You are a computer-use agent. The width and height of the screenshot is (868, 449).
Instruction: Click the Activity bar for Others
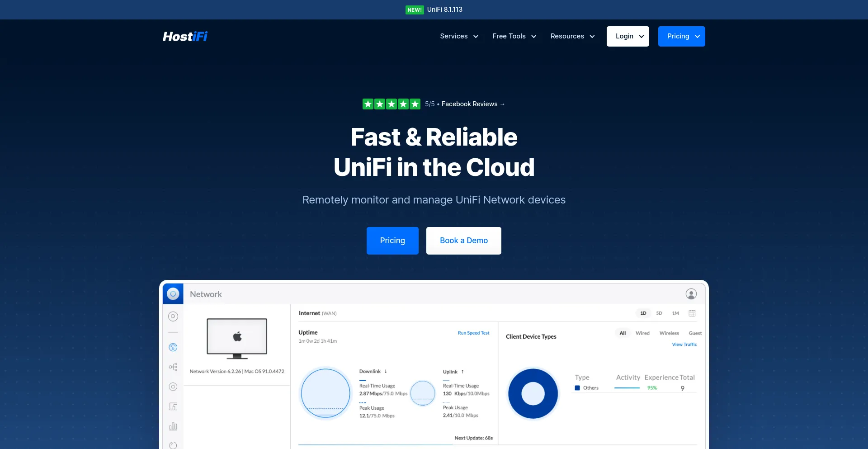pos(627,388)
